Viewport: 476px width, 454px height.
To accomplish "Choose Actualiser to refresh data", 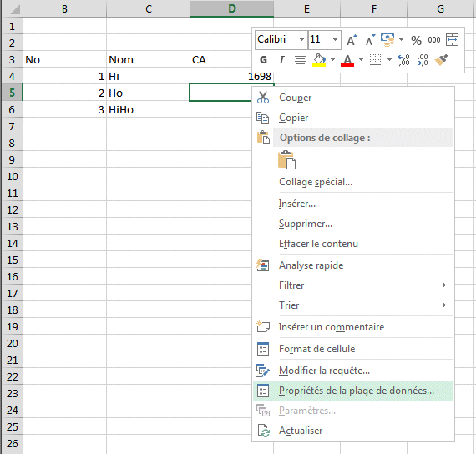I will [x=353, y=431].
